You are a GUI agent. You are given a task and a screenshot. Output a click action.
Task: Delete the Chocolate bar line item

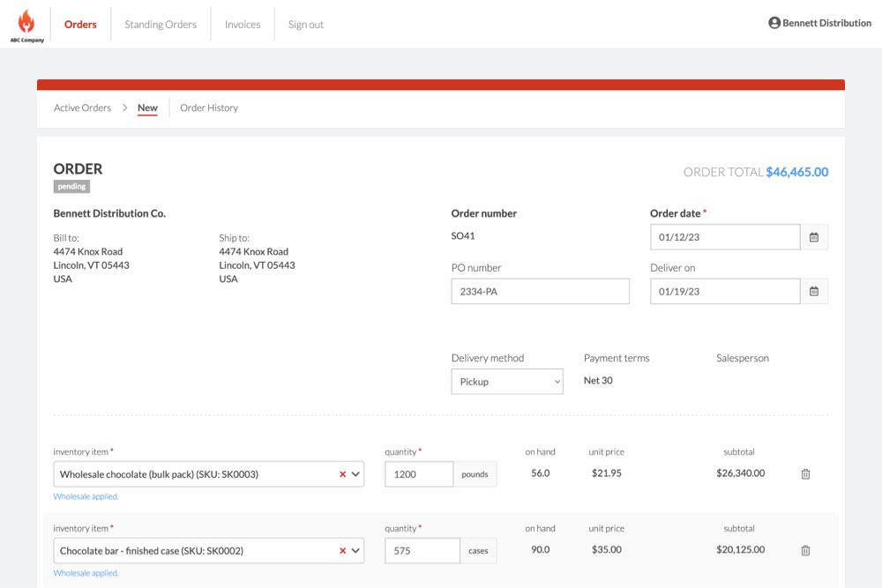click(805, 551)
